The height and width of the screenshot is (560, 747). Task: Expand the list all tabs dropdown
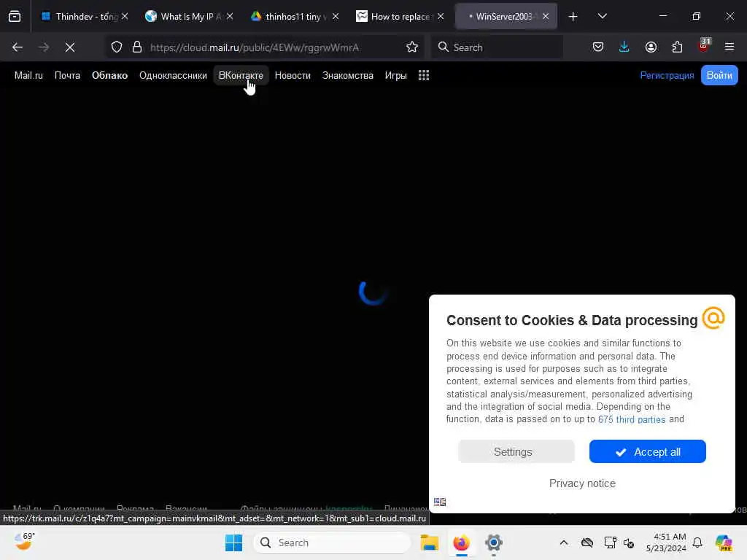click(602, 17)
